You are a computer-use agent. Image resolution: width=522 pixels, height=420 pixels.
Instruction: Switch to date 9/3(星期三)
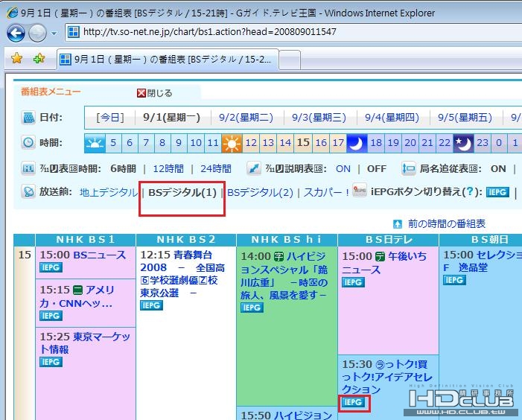[x=319, y=118]
